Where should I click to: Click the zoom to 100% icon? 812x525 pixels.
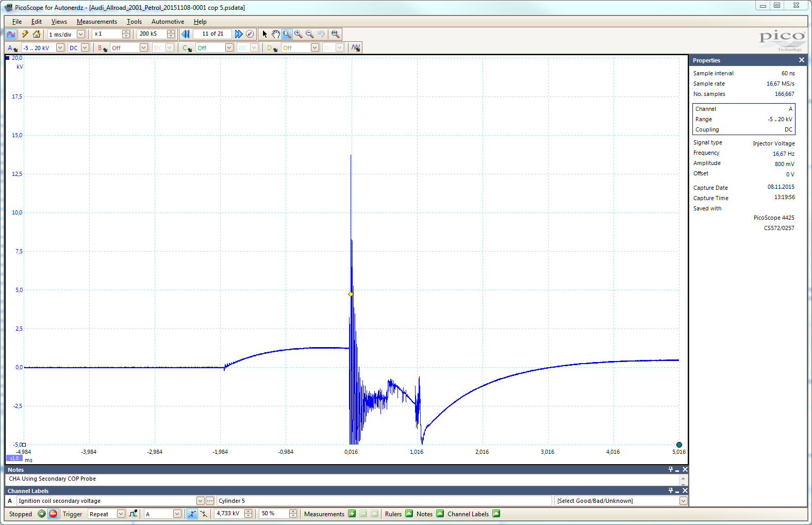[336, 34]
